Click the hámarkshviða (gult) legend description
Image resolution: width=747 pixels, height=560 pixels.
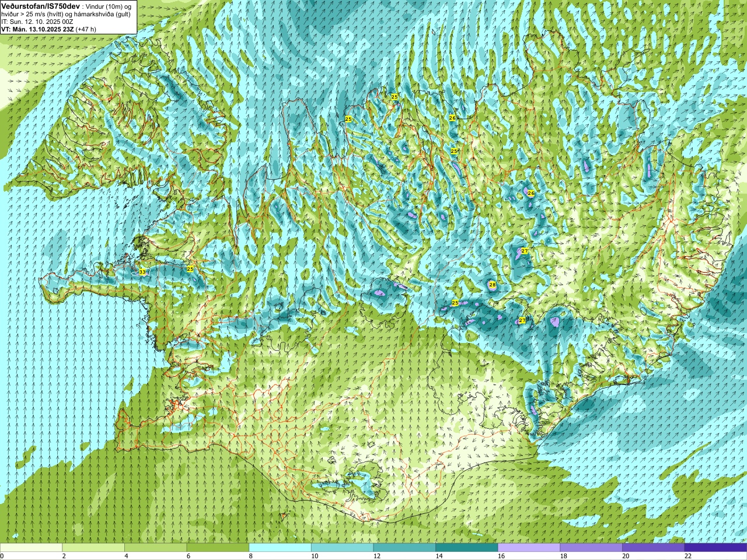pyautogui.click(x=102, y=13)
